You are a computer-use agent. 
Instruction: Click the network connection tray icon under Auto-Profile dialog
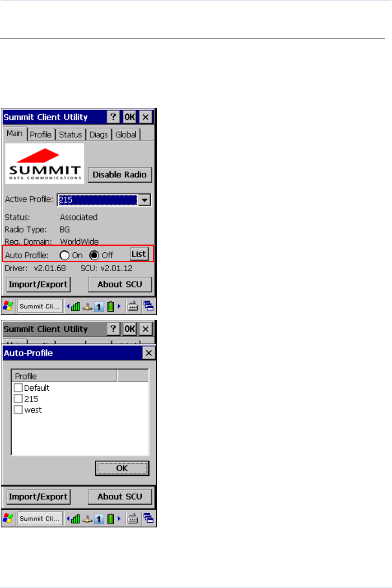[x=88, y=519]
